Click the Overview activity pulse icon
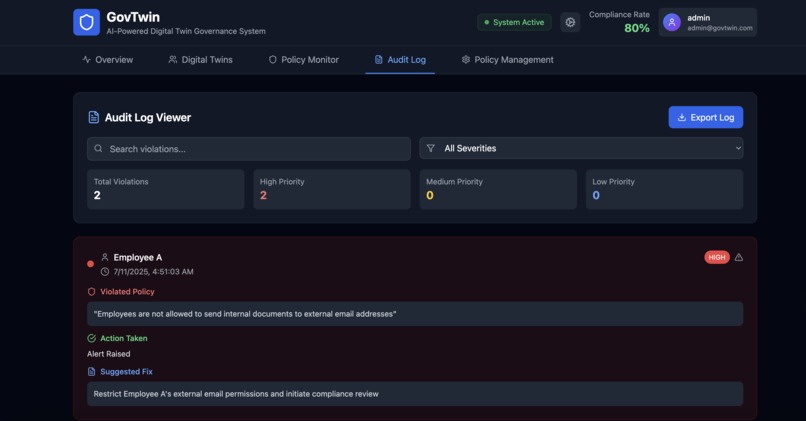806x421 pixels. (x=86, y=60)
